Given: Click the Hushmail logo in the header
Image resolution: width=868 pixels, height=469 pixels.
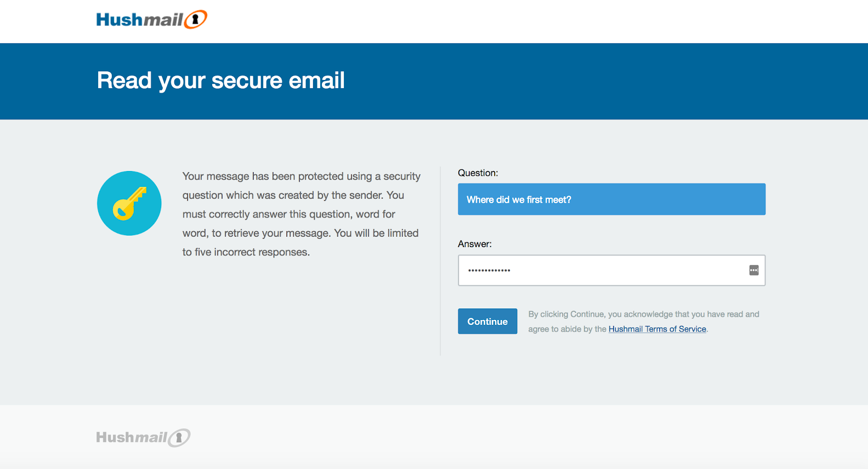Looking at the screenshot, I should (x=152, y=20).
